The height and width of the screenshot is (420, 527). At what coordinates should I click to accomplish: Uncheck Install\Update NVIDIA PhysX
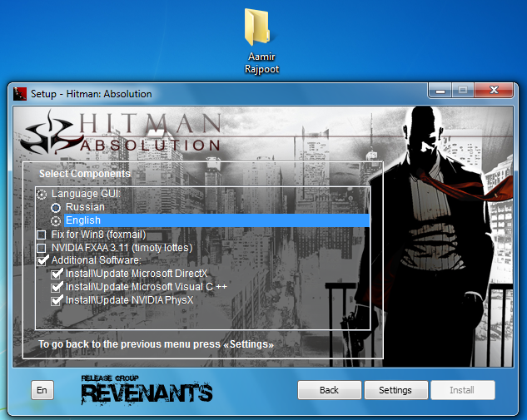(x=57, y=300)
